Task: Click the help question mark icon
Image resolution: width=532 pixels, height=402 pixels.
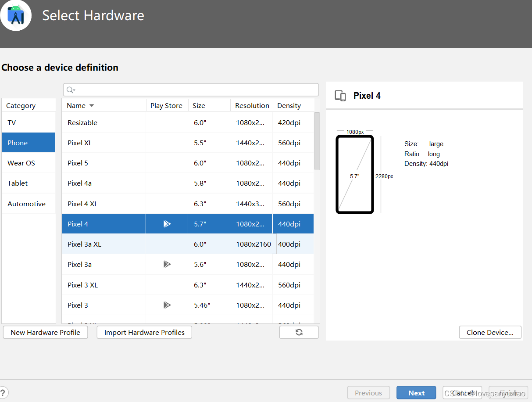Action: click(x=3, y=393)
